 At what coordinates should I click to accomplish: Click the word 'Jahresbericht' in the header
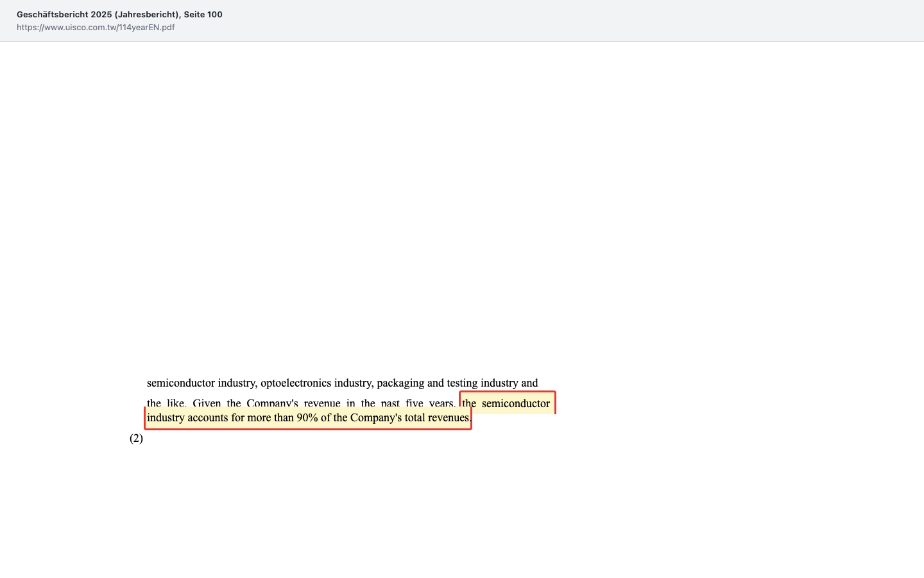(x=146, y=14)
